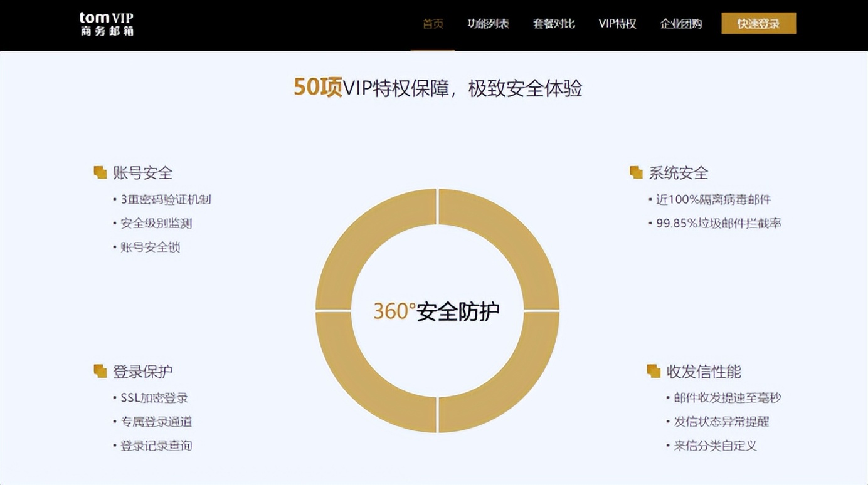Viewport: 868px width, 485px height.
Task: Open the 首页 navigation item
Action: 433,24
